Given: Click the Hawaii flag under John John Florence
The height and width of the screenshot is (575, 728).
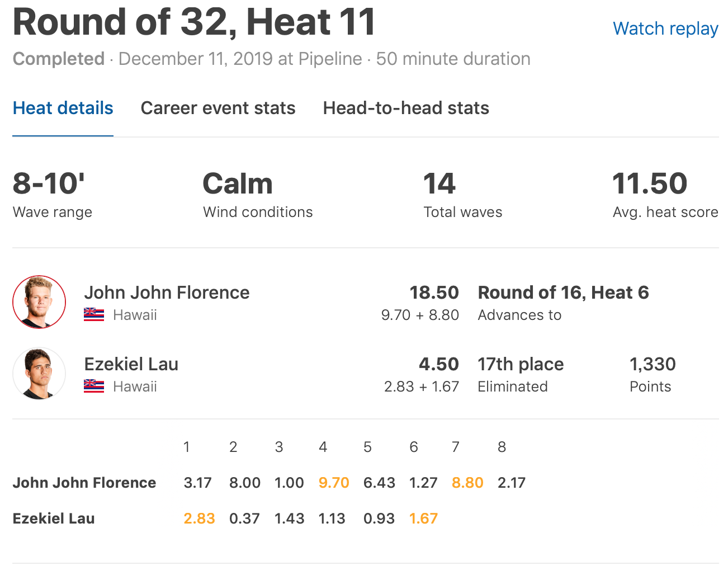Looking at the screenshot, I should tap(94, 315).
